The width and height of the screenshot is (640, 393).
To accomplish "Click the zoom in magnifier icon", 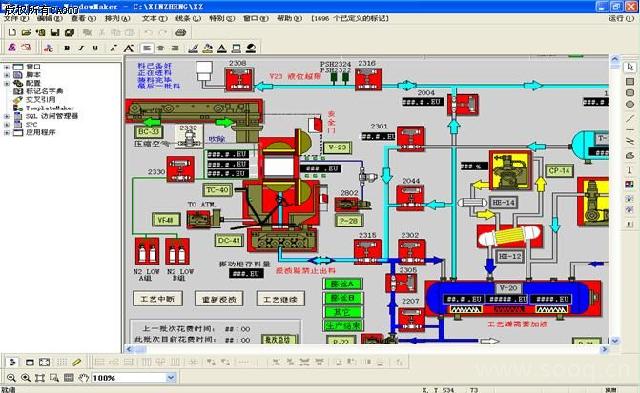I will pyautogui.click(x=26, y=378).
